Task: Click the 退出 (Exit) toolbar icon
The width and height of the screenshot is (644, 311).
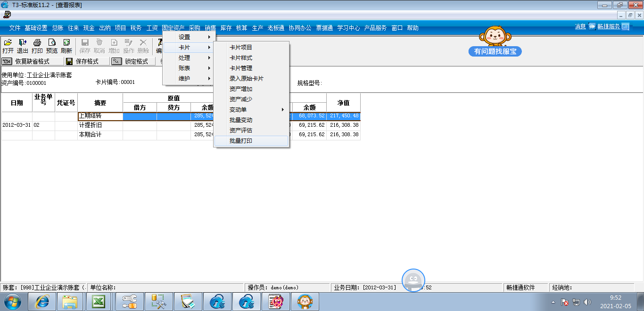Action: pos(23,46)
